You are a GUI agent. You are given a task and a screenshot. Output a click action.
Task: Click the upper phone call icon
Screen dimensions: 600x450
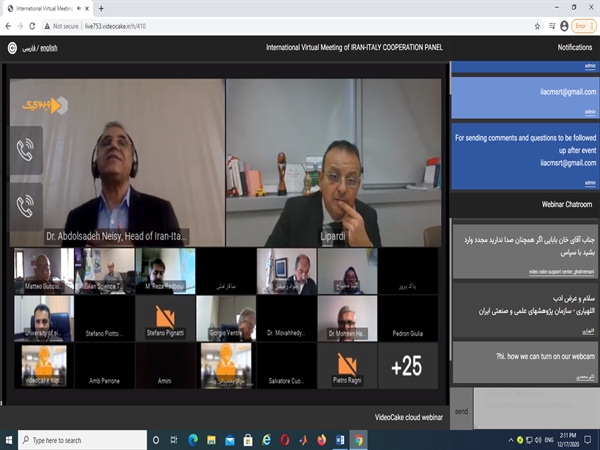(x=26, y=150)
